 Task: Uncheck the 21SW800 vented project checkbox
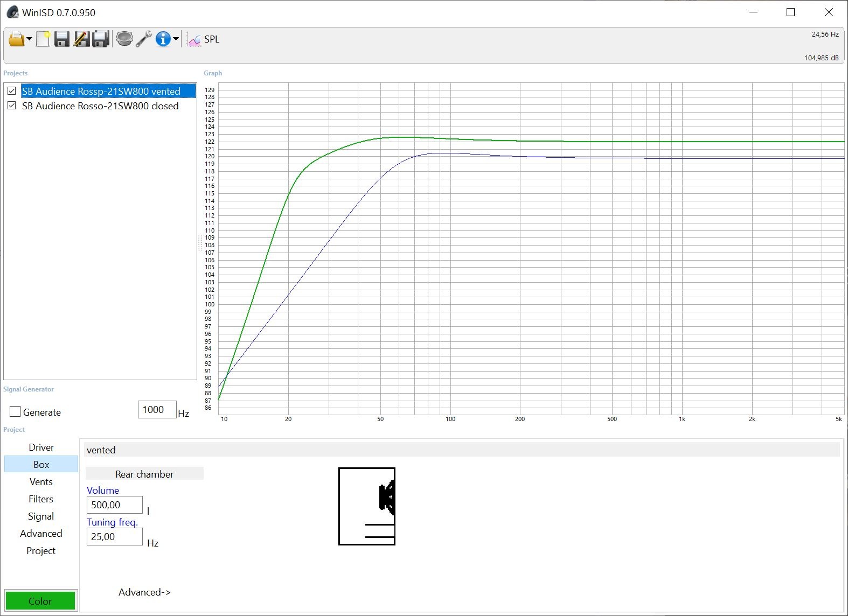coord(11,91)
